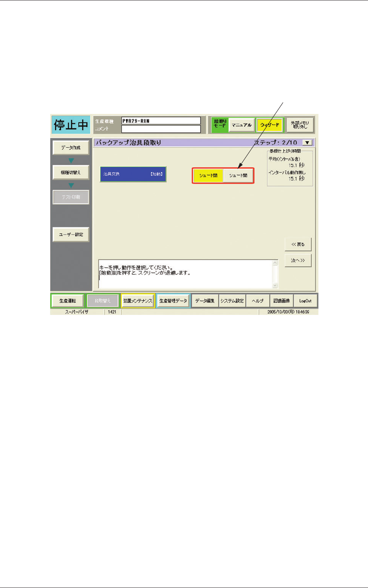Click the empty コメント input field

click(161, 129)
